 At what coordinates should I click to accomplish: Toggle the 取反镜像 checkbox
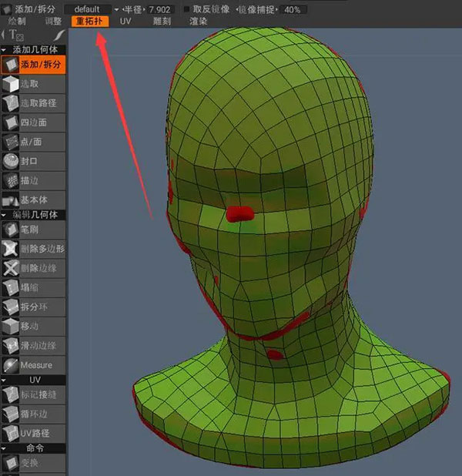pyautogui.click(x=187, y=9)
